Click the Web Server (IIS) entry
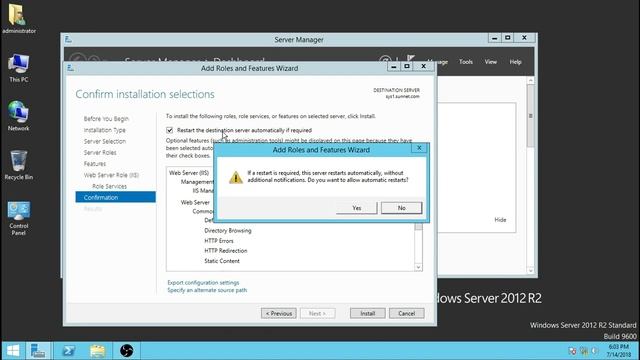The width and height of the screenshot is (640, 360). 189,173
